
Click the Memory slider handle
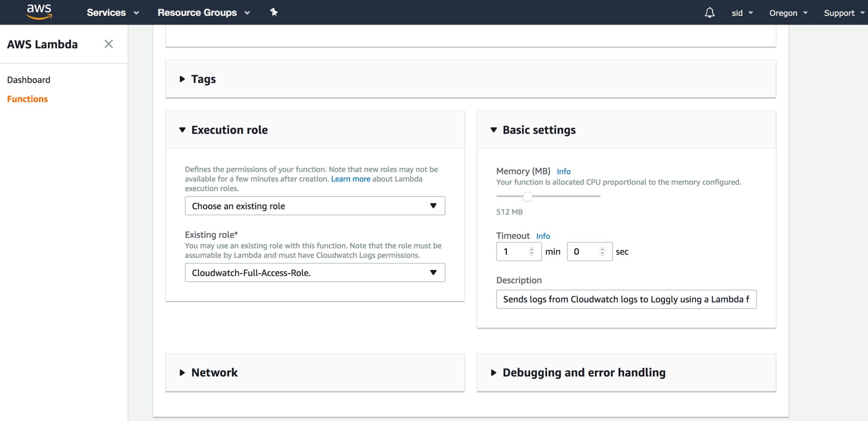(527, 197)
